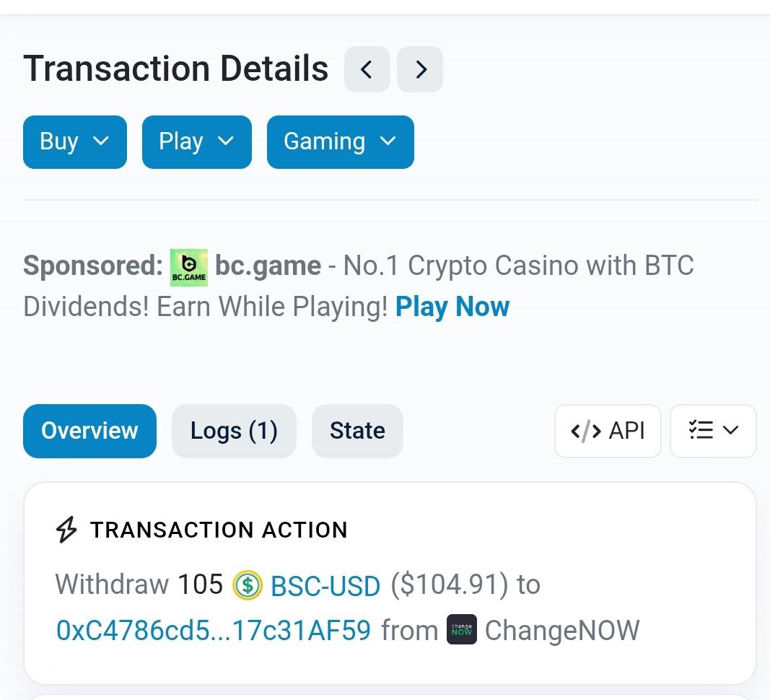This screenshot has height=700, width=770.
Task: Switch to the Logs (1) tab
Action: click(234, 431)
